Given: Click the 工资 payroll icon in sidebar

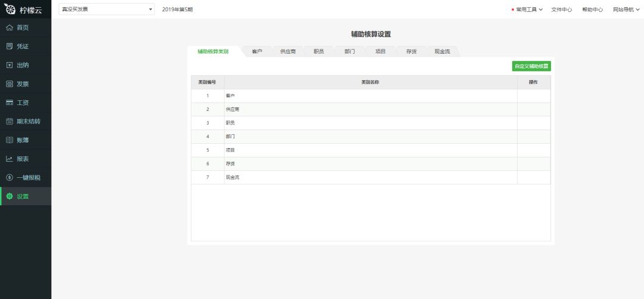Looking at the screenshot, I should tap(10, 103).
